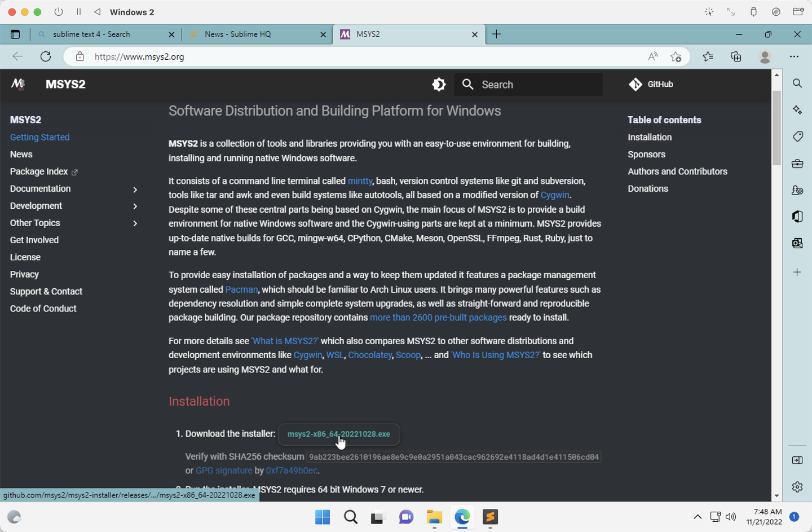Select Getting Started in the navigation
812x532 pixels.
(x=39, y=137)
